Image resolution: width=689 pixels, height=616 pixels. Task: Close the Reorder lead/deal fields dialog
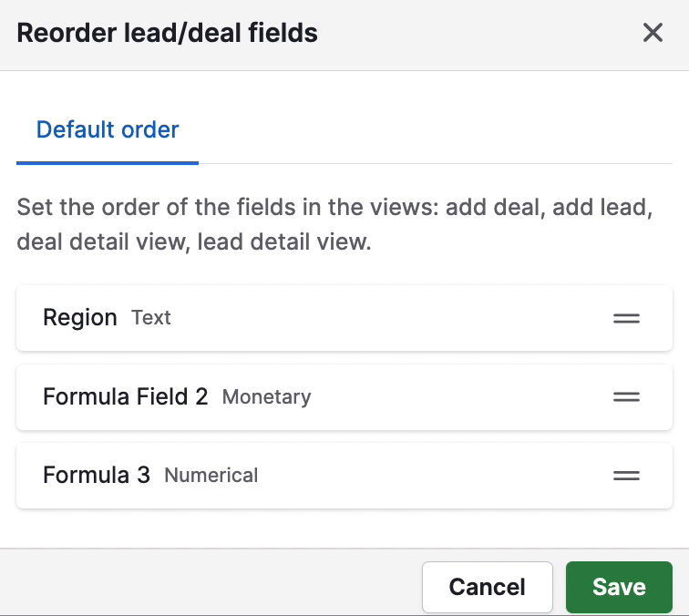(653, 33)
